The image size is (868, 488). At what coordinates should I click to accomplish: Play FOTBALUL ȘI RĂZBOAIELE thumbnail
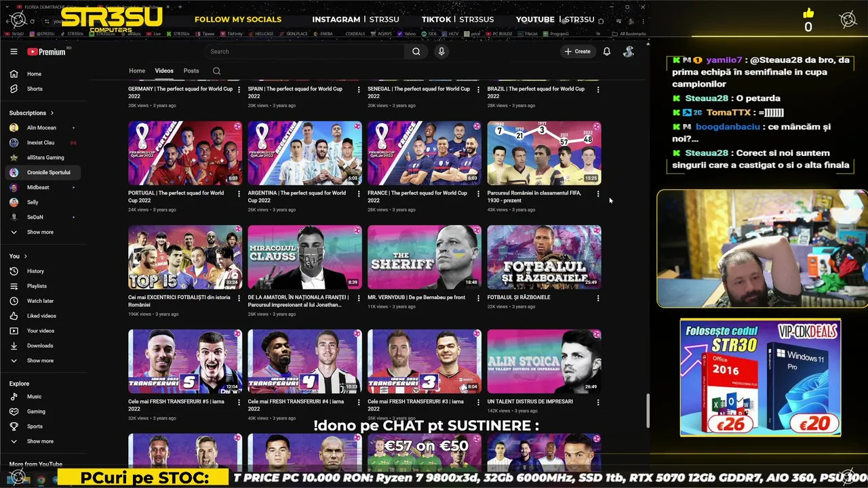544,258
